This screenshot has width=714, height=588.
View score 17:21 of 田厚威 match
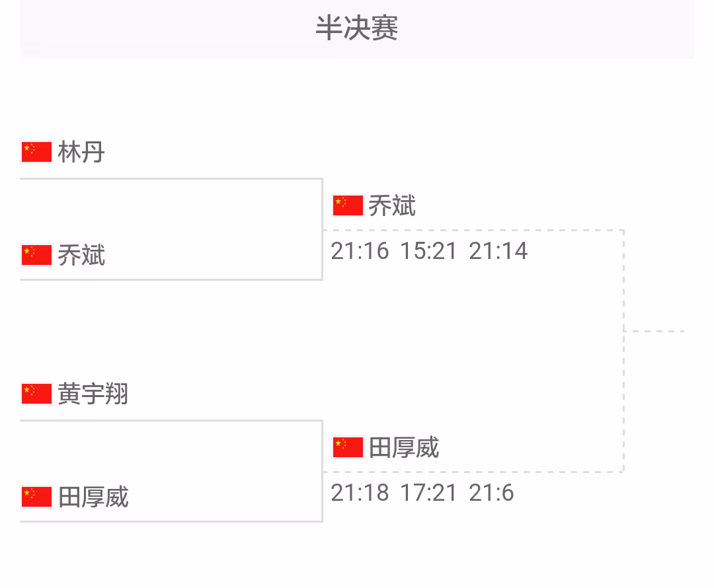pyautogui.click(x=428, y=492)
